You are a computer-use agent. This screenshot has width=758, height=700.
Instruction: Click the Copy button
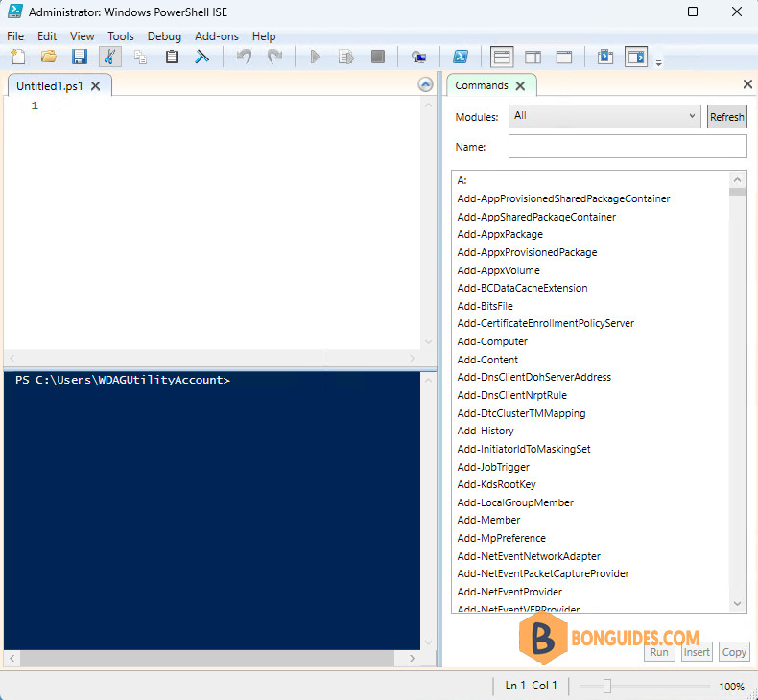(734, 652)
